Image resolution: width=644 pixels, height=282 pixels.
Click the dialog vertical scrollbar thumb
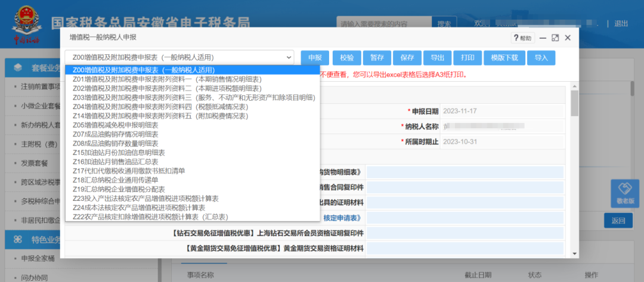tap(574, 104)
